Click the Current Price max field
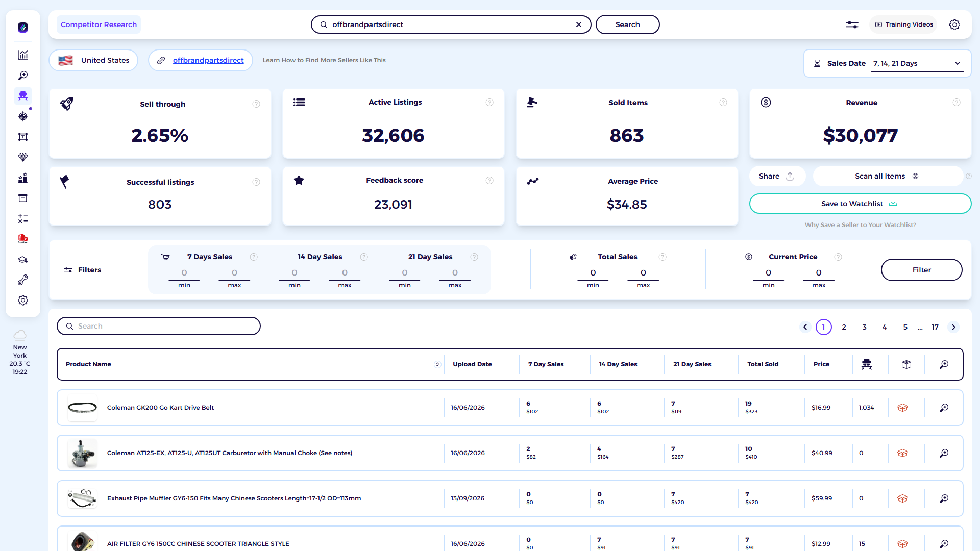This screenshot has width=980, height=551. [x=819, y=273]
